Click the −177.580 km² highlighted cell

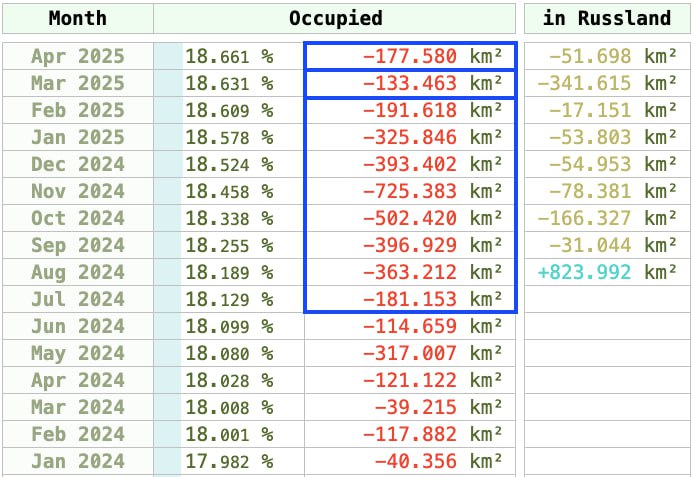tap(431, 56)
